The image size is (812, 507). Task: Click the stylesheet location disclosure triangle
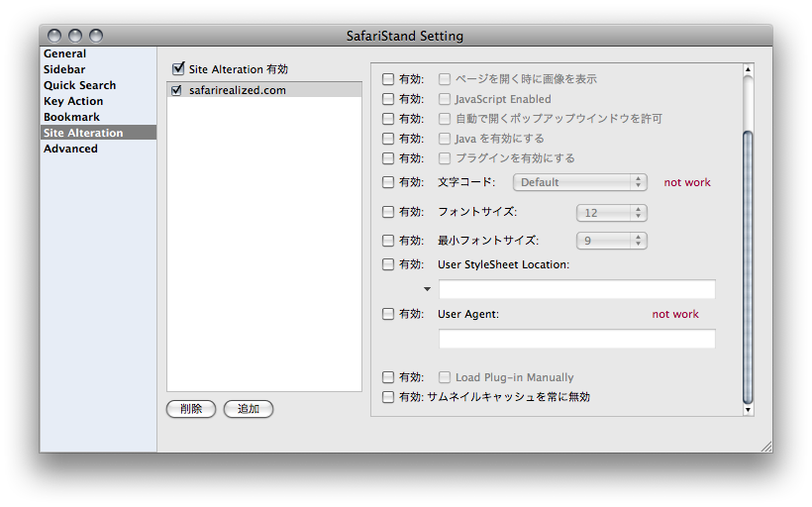tap(427, 289)
